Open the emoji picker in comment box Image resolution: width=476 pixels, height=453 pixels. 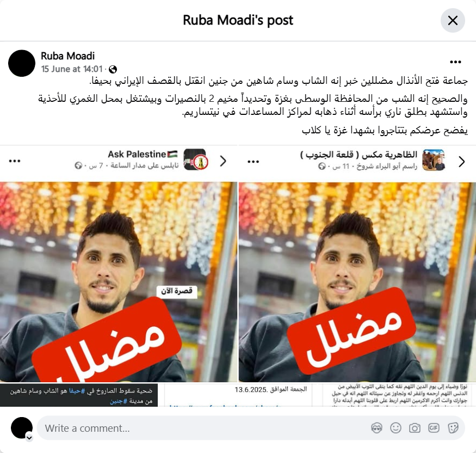[395, 428]
